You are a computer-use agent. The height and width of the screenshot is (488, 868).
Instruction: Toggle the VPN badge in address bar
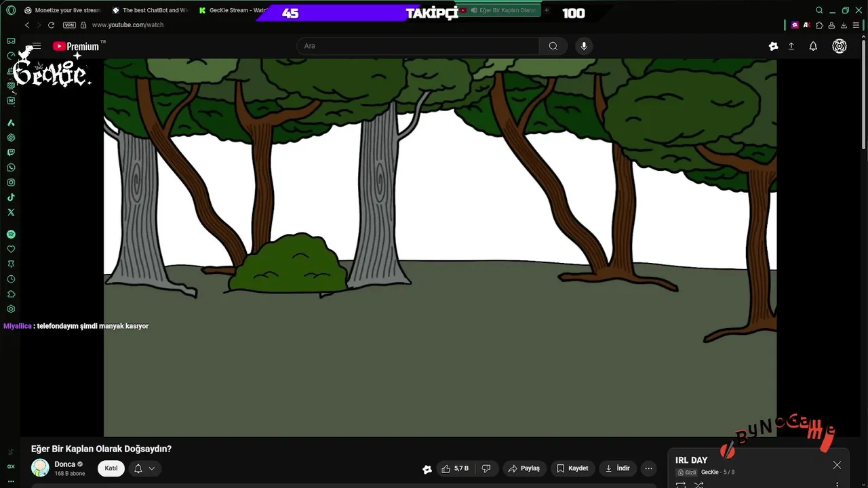[x=69, y=25]
